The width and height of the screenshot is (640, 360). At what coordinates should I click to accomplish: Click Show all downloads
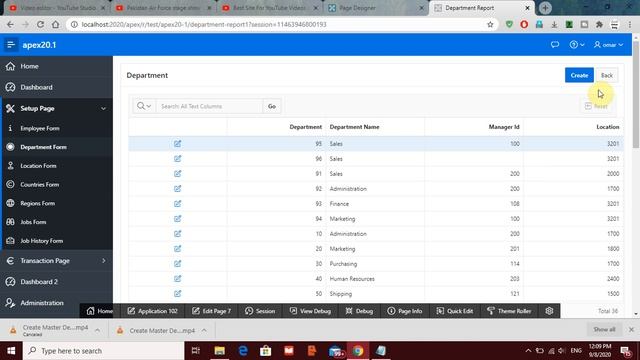click(x=604, y=329)
